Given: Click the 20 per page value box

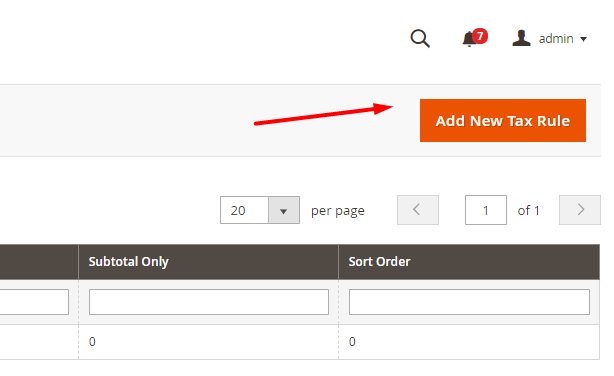Looking at the screenshot, I should [x=244, y=210].
